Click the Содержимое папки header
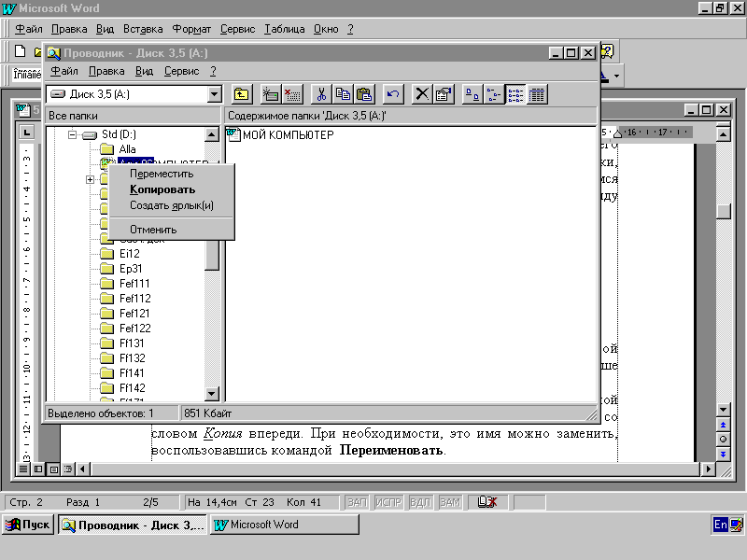Image resolution: width=747 pixels, height=560 pixels. pos(410,116)
